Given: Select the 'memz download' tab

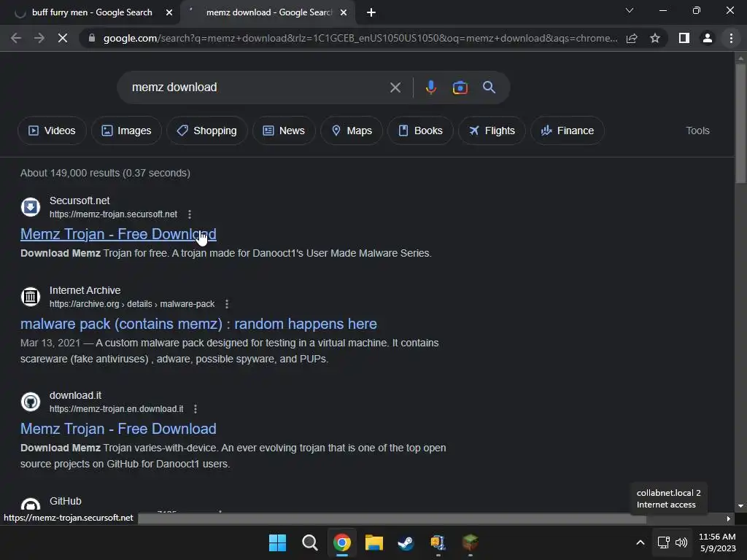Looking at the screenshot, I should tap(268, 12).
